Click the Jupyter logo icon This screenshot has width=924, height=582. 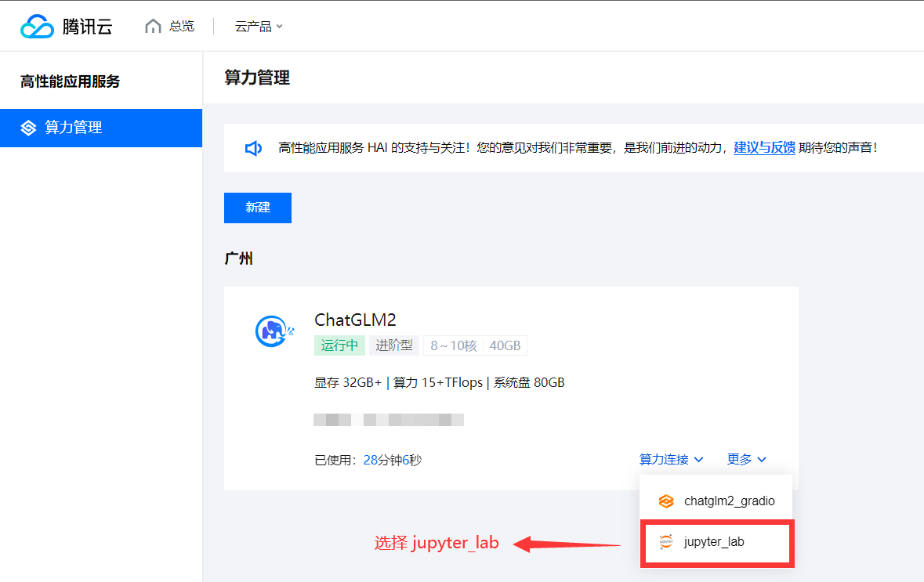click(666, 542)
